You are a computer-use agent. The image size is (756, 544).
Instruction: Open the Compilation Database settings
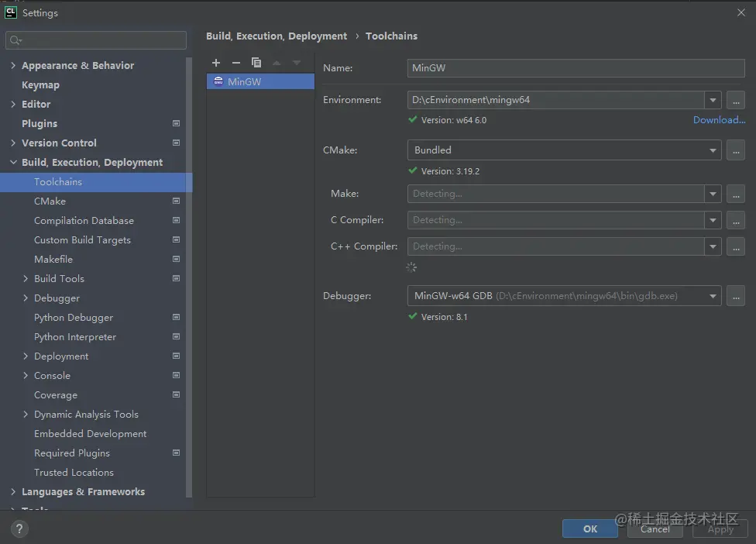[x=84, y=221]
